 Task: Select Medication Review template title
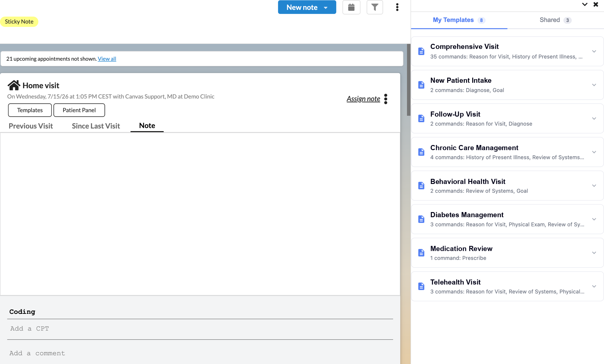[x=461, y=249]
